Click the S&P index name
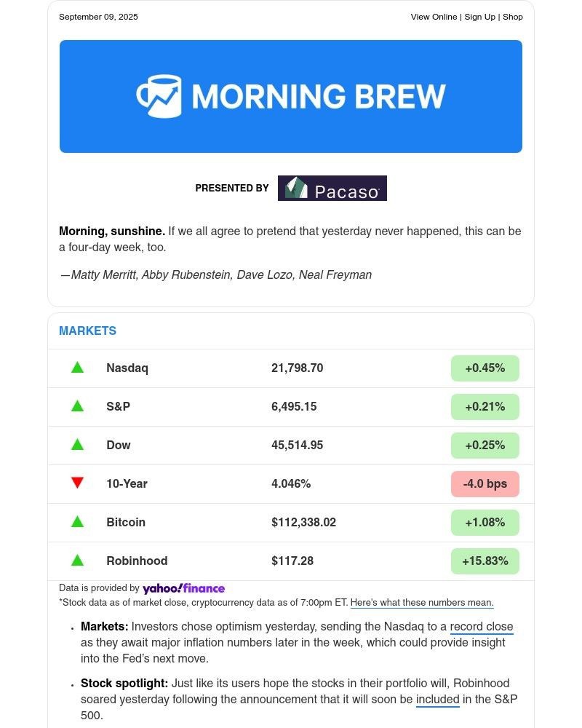Screen dimensions: 582x728 pyautogui.click(x=119, y=407)
